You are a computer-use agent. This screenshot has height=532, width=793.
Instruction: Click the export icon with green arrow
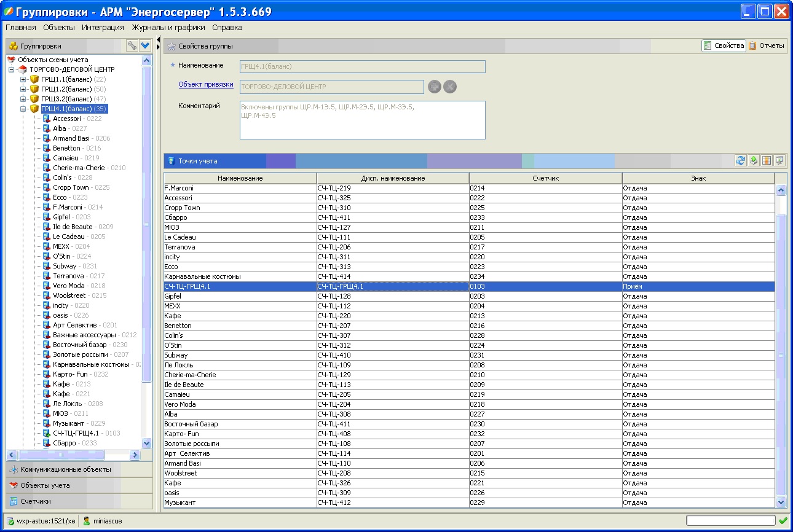pyautogui.click(x=754, y=160)
